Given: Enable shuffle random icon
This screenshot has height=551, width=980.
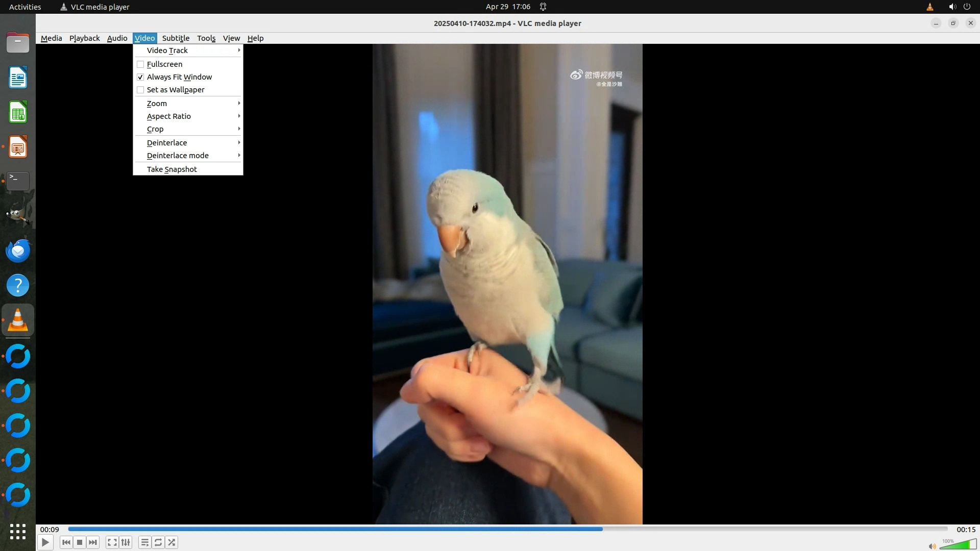Looking at the screenshot, I should coord(172,542).
